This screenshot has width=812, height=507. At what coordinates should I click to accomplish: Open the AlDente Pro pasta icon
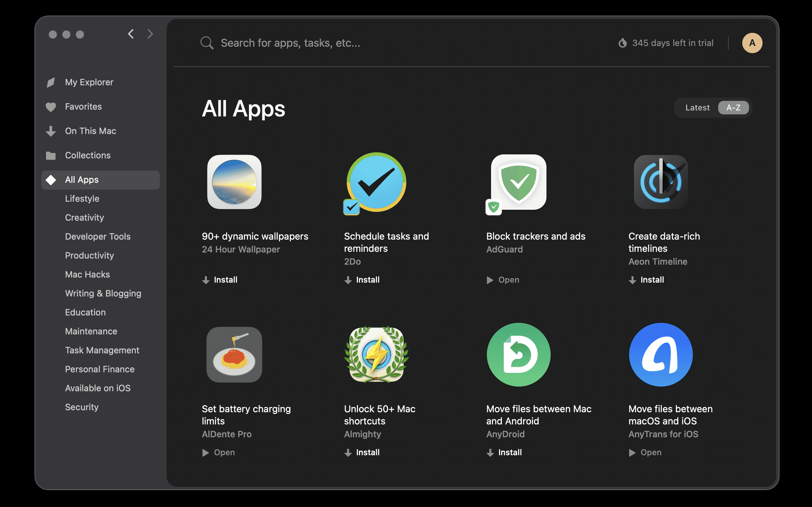(234, 355)
